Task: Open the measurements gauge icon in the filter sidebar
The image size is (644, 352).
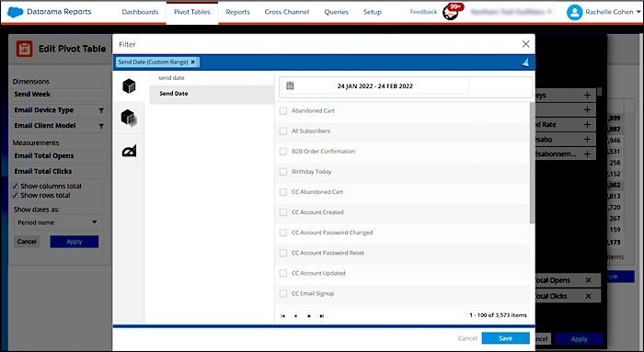Action: click(x=129, y=151)
